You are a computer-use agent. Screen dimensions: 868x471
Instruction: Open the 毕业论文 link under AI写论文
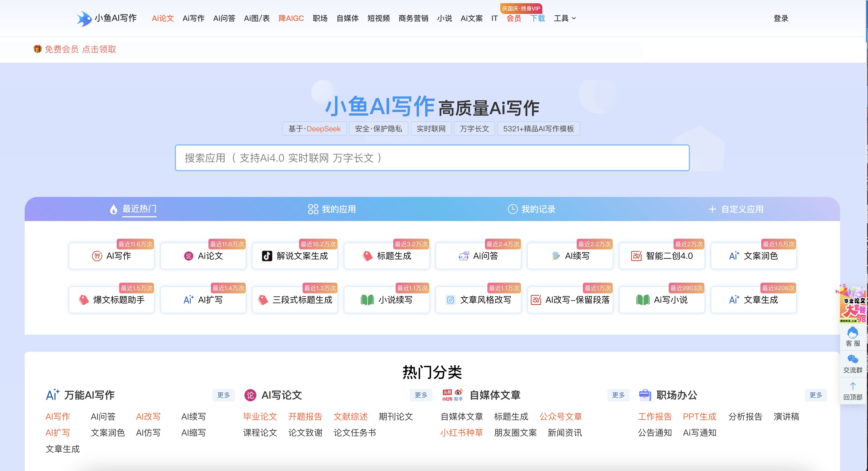coord(260,417)
